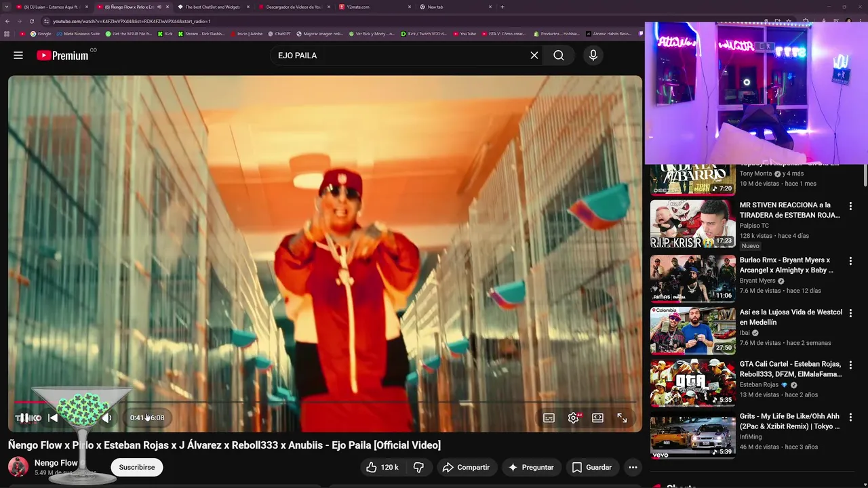Go back in browser history
868x488 pixels.
(x=8, y=21)
